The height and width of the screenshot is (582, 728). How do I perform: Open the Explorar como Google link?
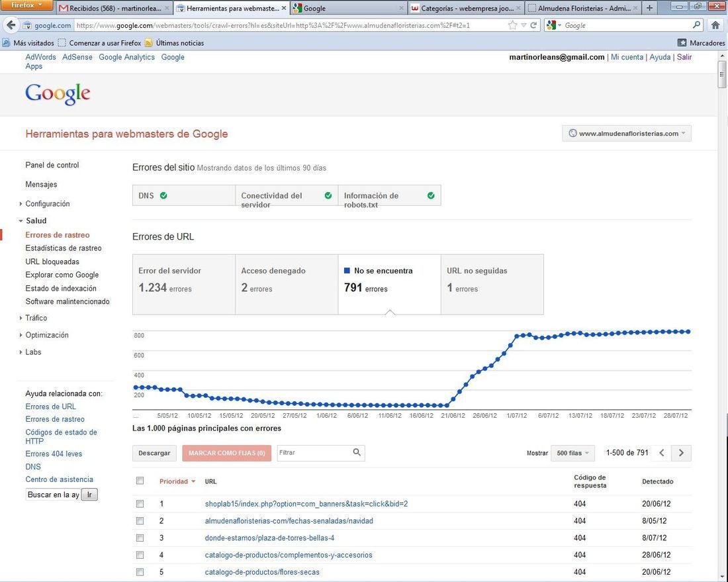click(62, 275)
